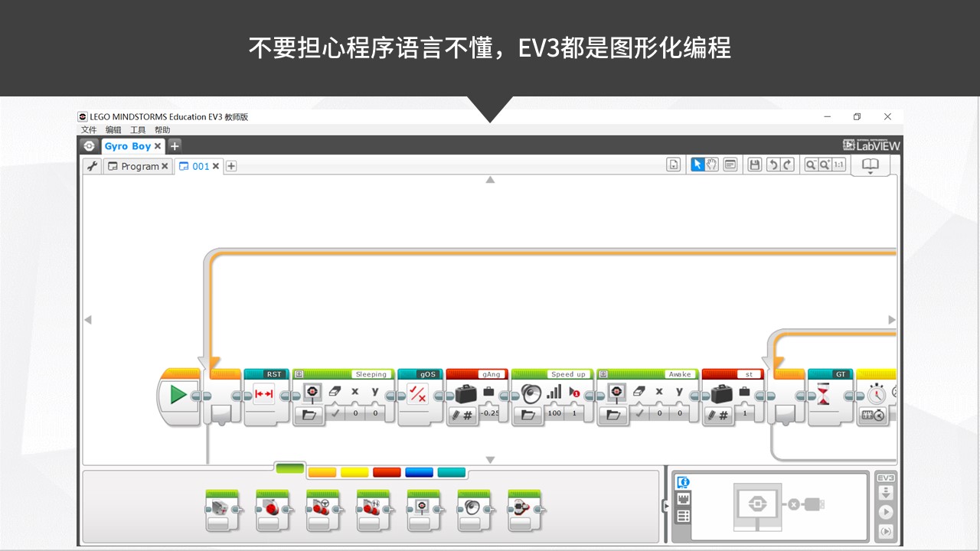Viewport: 980px width, 551px height.
Task: Open Speed up sound file selector
Action: pyautogui.click(x=528, y=414)
